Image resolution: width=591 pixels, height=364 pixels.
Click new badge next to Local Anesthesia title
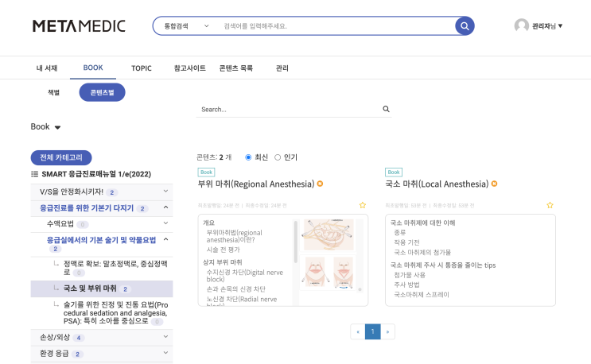click(494, 184)
